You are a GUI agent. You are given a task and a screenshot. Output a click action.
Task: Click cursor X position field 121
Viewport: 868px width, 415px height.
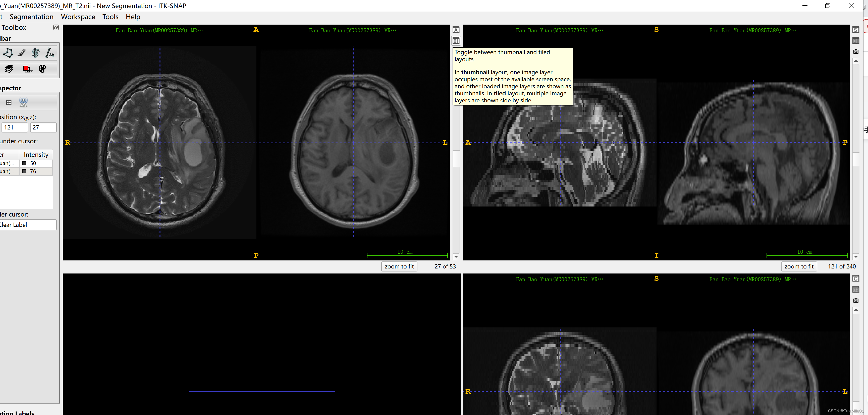(15, 127)
